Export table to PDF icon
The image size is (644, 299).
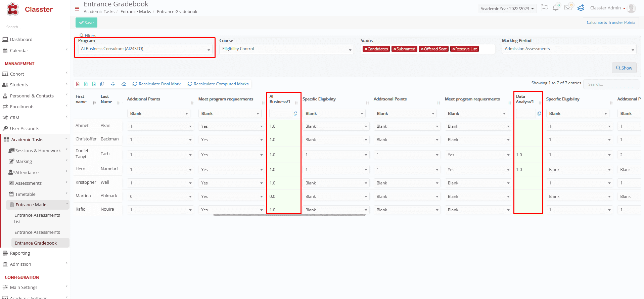[78, 84]
